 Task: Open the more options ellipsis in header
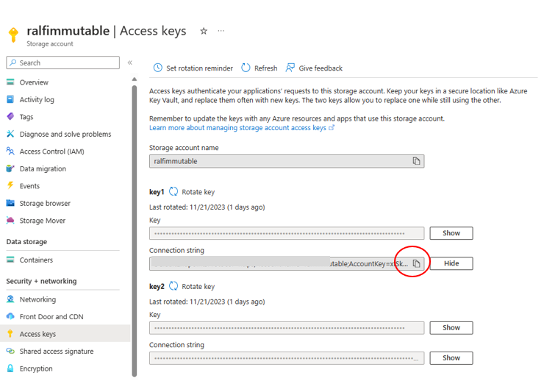(221, 32)
